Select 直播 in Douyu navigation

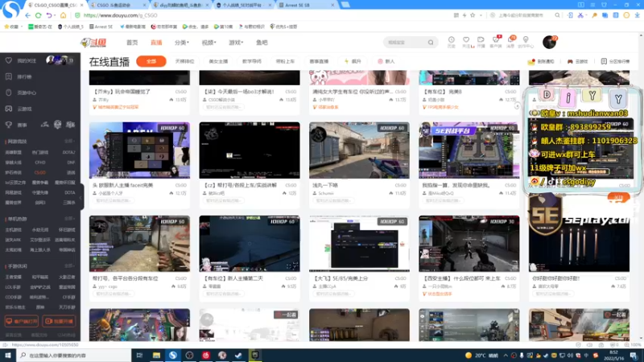[156, 43]
